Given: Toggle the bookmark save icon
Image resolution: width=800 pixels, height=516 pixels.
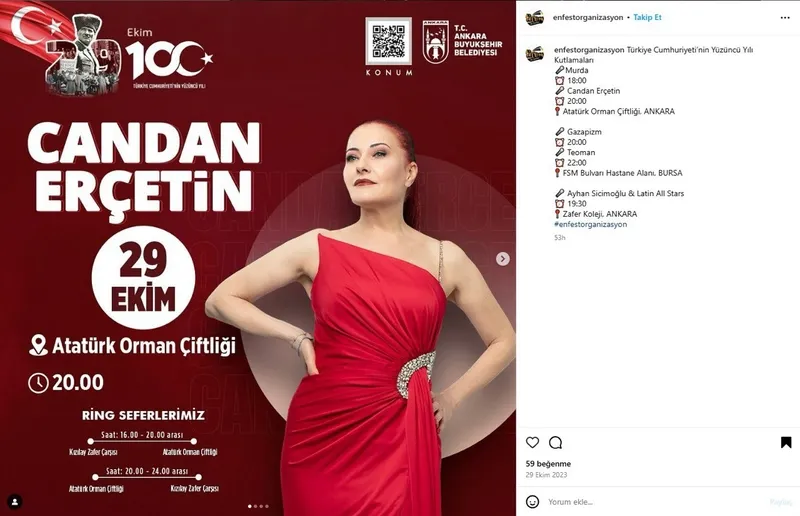Looking at the screenshot, I should [x=786, y=443].
